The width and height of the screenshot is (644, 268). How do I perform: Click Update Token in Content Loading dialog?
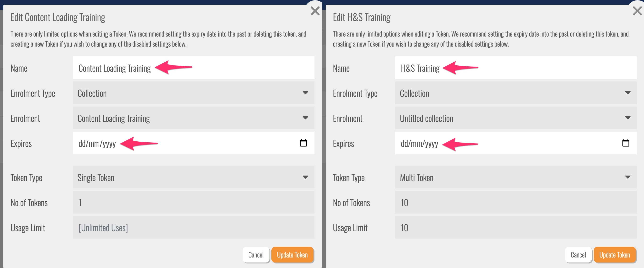[x=292, y=255]
